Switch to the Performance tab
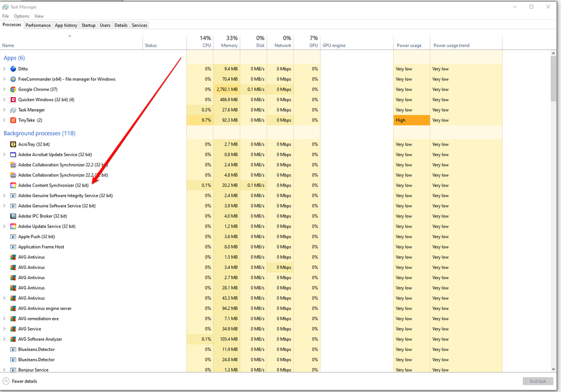The height and width of the screenshot is (392, 561). click(x=38, y=25)
